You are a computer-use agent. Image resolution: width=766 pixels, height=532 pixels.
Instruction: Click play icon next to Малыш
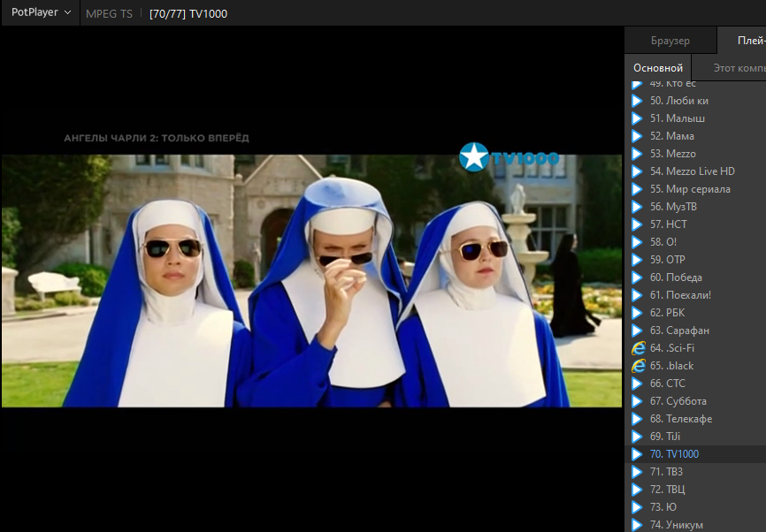click(637, 118)
